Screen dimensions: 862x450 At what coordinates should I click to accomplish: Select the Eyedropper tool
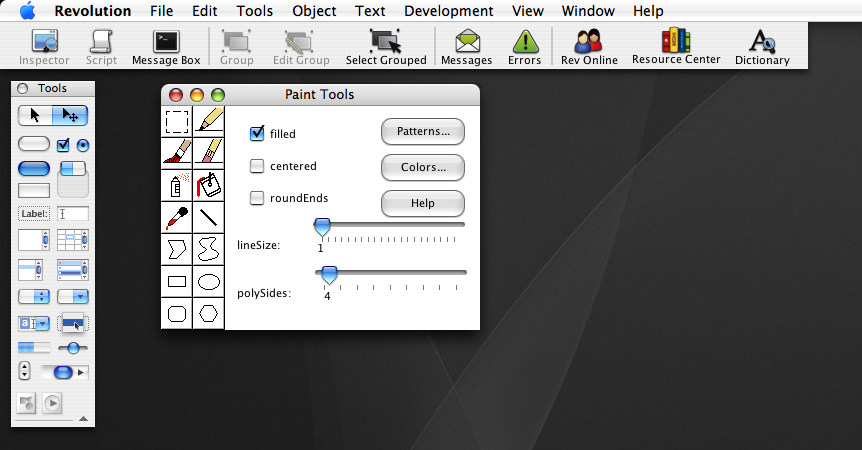coord(177,216)
